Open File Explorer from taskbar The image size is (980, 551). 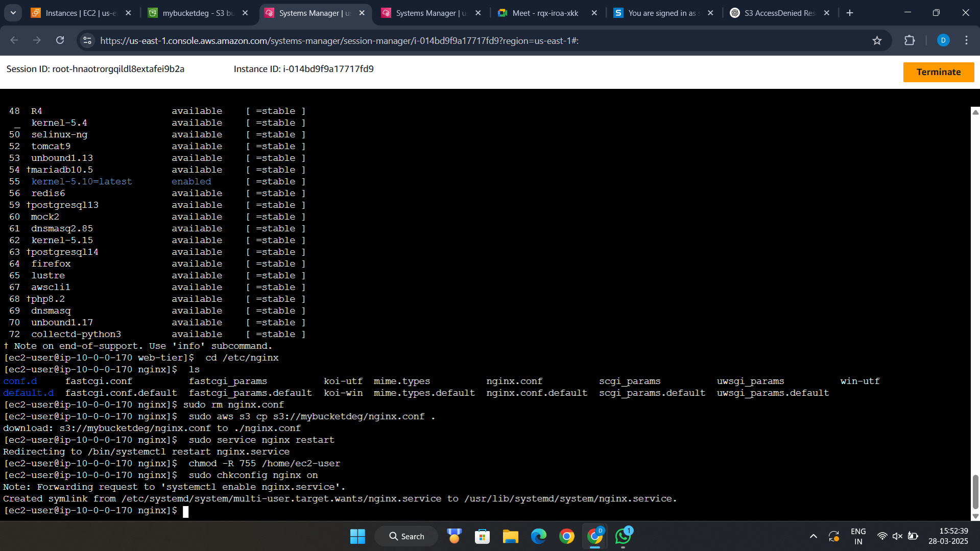tap(510, 536)
